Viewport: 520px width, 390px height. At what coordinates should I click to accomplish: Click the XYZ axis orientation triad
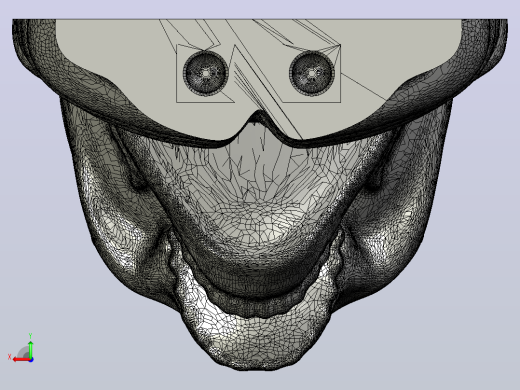[21, 349]
